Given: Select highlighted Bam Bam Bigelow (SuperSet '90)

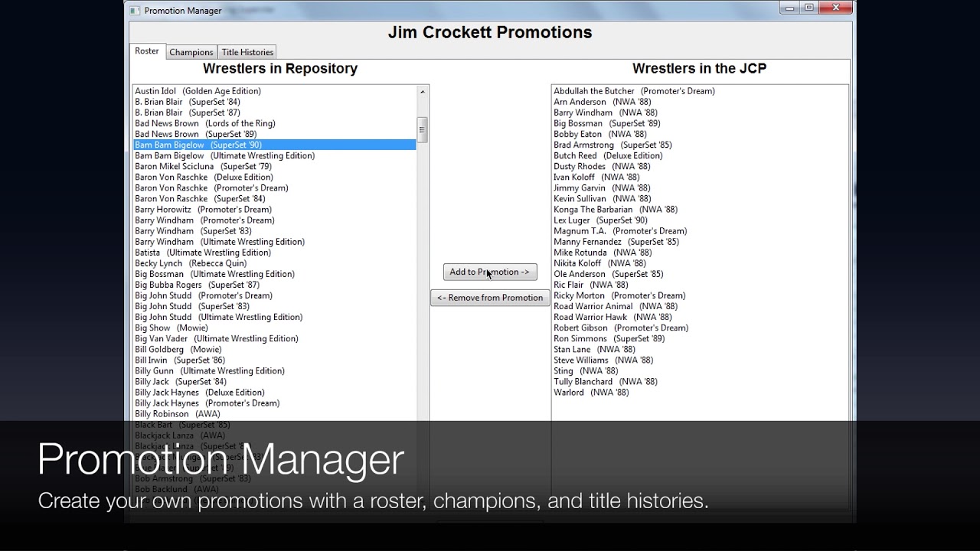Looking at the screenshot, I should pos(275,145).
